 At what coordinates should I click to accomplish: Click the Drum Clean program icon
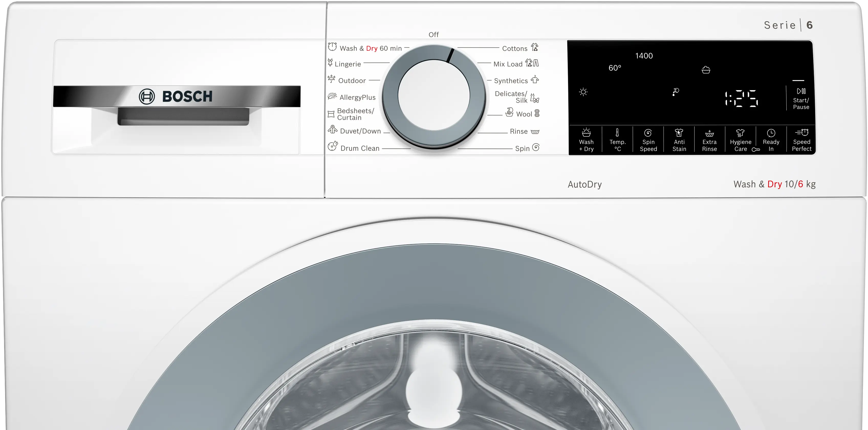point(333,146)
